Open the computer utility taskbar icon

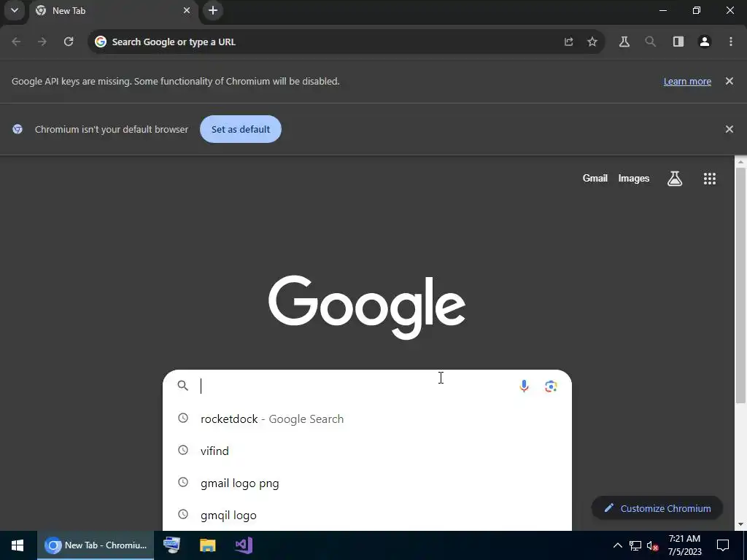172,545
